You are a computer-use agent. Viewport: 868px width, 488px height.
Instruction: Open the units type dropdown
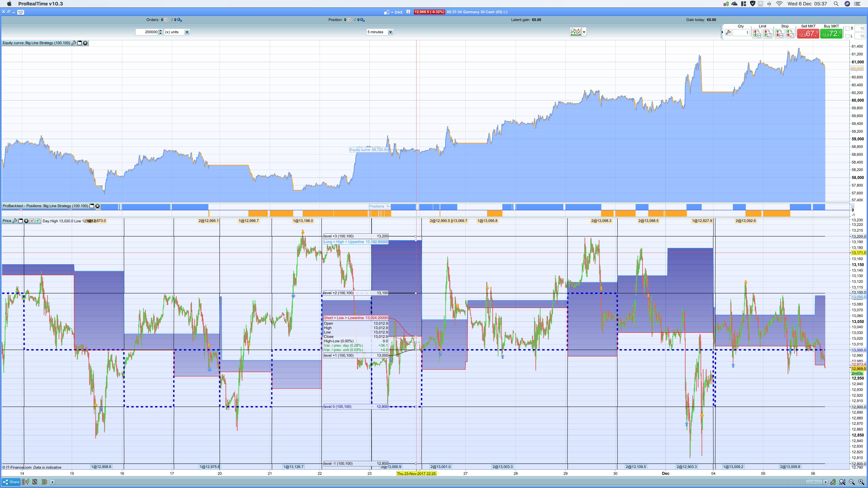pyautogui.click(x=187, y=32)
